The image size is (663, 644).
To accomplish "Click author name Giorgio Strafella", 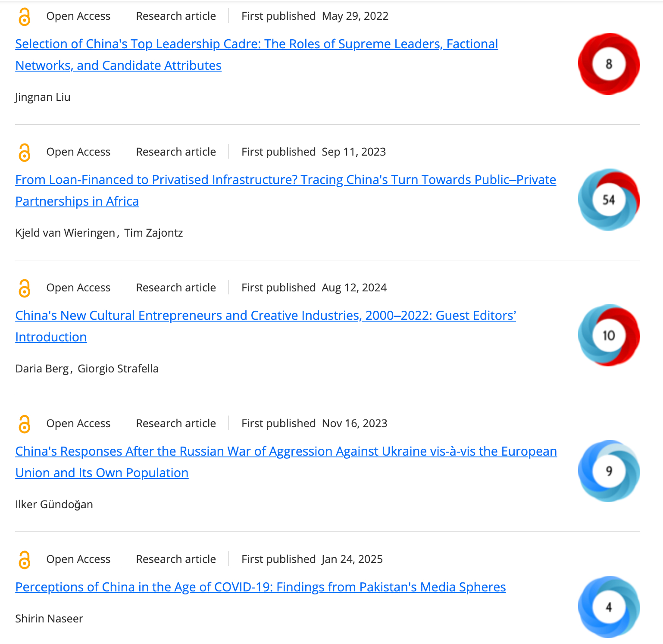I will click(118, 369).
